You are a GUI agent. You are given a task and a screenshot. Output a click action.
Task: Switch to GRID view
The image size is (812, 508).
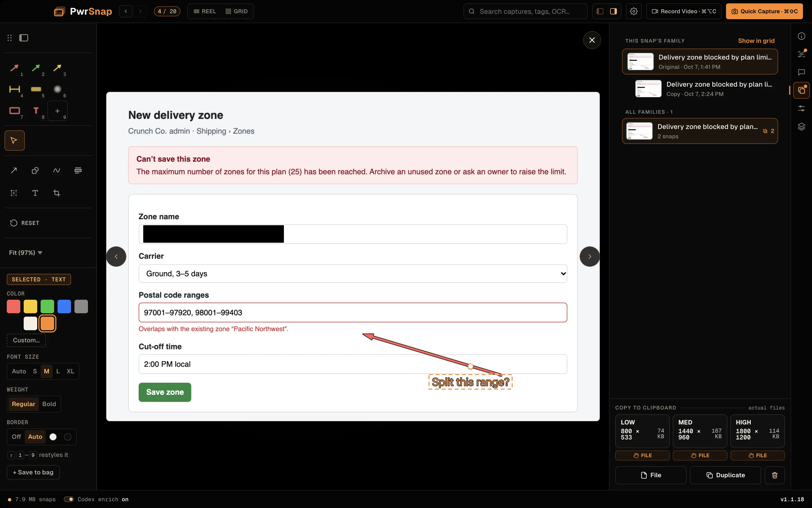click(x=237, y=11)
